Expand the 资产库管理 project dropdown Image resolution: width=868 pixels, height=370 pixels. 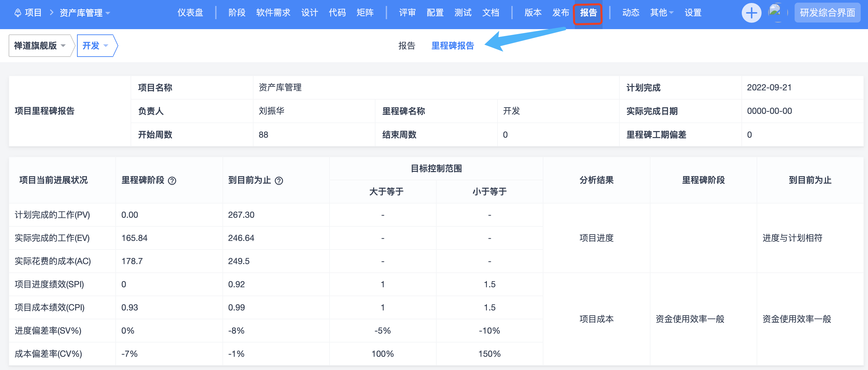coord(85,13)
